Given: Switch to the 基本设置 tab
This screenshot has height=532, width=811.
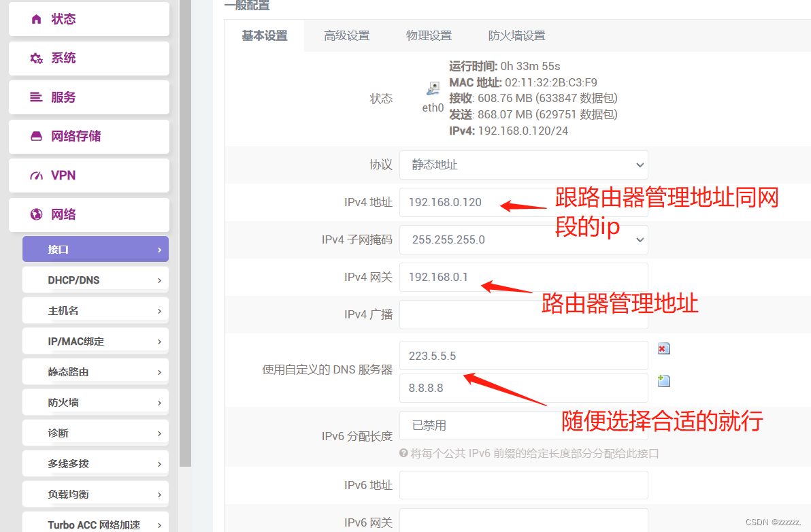Looking at the screenshot, I should (264, 35).
